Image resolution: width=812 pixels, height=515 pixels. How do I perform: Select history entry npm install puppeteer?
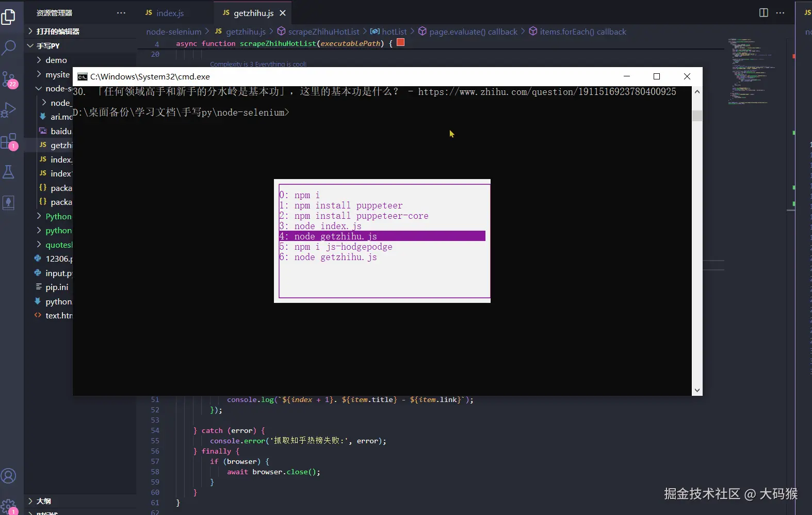[x=382, y=205]
